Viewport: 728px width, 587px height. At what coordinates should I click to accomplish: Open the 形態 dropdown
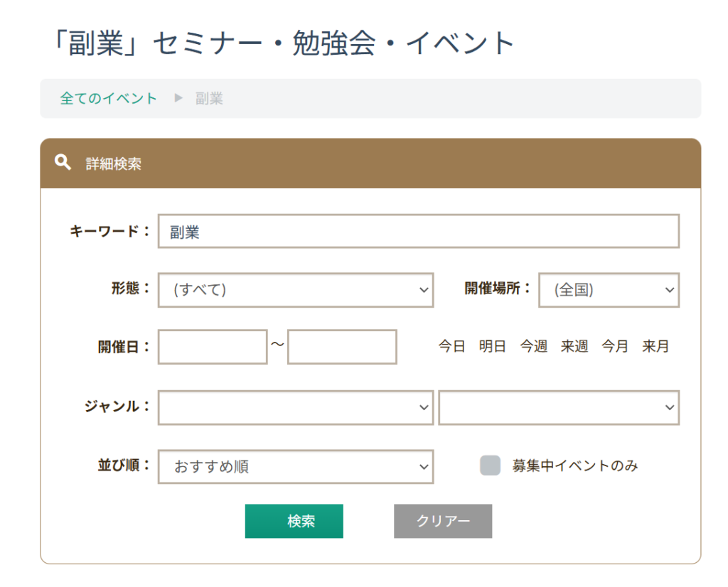pos(295,290)
